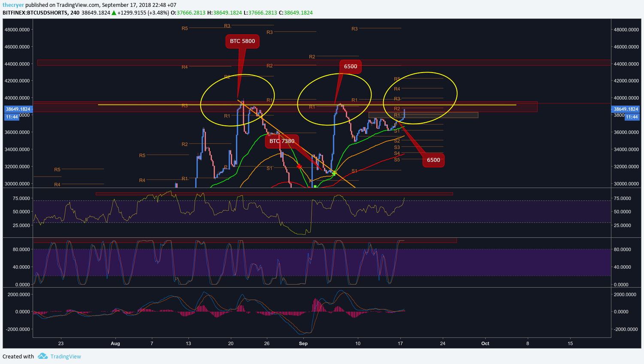Click 48000.0000 on the right price axis
This screenshot has height=364, width=644.
(626, 30)
